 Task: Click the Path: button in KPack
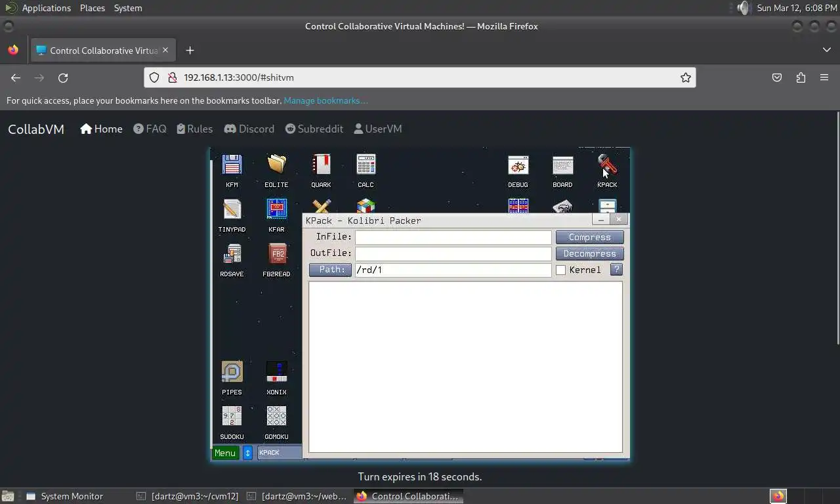click(x=330, y=270)
